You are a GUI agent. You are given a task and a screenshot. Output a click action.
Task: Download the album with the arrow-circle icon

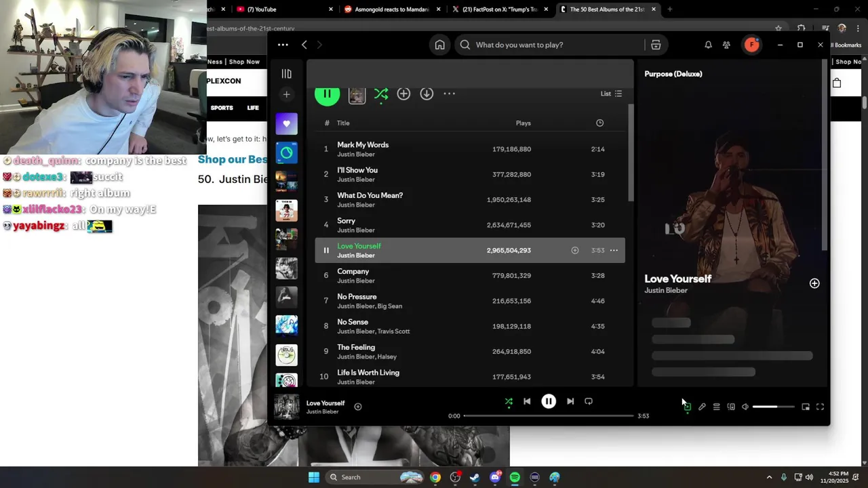pyautogui.click(x=427, y=94)
